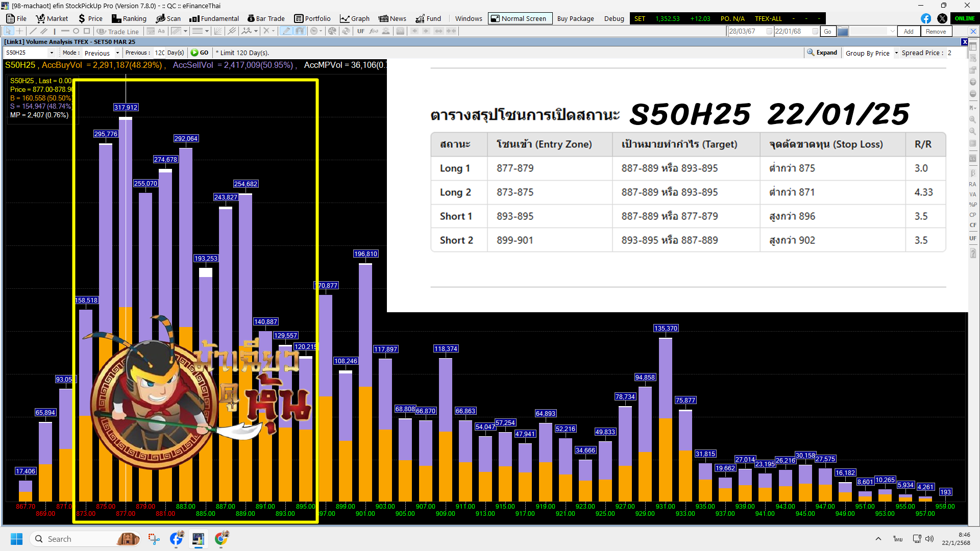Click the color palette icon
This screenshot has width=980, height=551.
tap(332, 31)
